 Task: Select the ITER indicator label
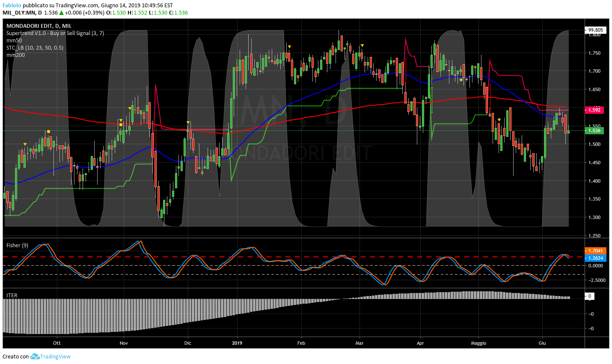click(12, 296)
